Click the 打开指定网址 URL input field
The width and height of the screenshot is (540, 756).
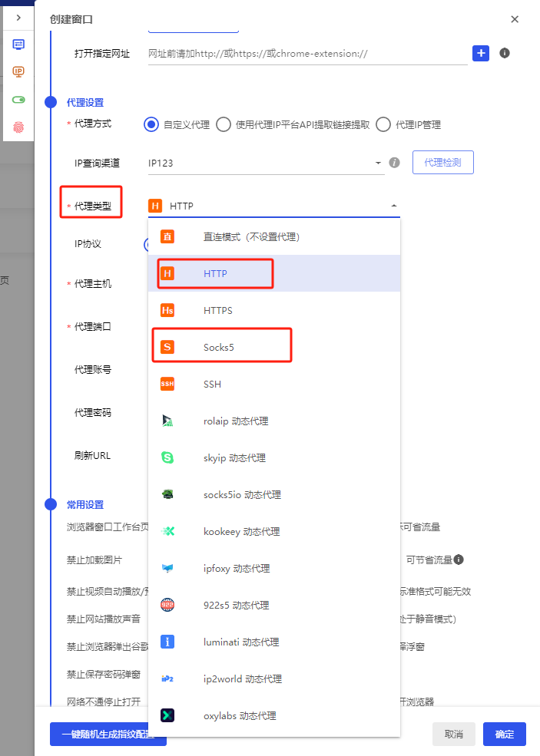coord(307,54)
